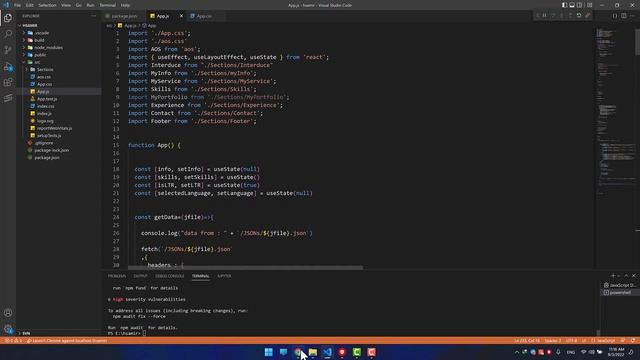Screen dimensions: 640x360
Task: Open Source Control view in activity bar
Action: coord(8,50)
